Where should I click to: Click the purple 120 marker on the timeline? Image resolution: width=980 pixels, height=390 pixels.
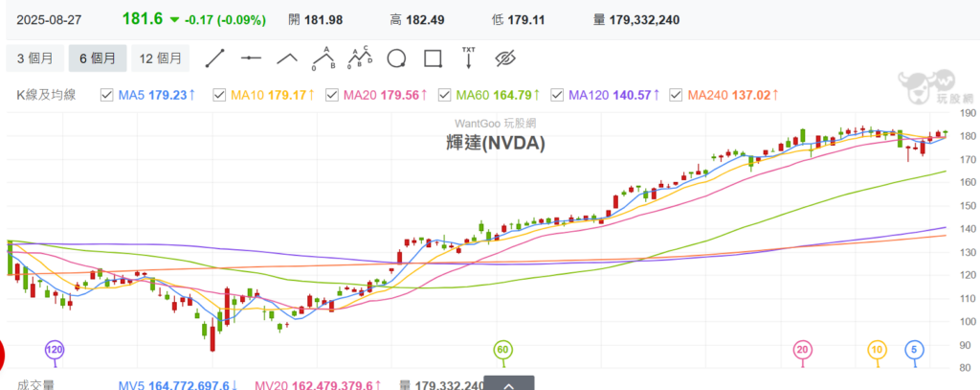[55, 350]
